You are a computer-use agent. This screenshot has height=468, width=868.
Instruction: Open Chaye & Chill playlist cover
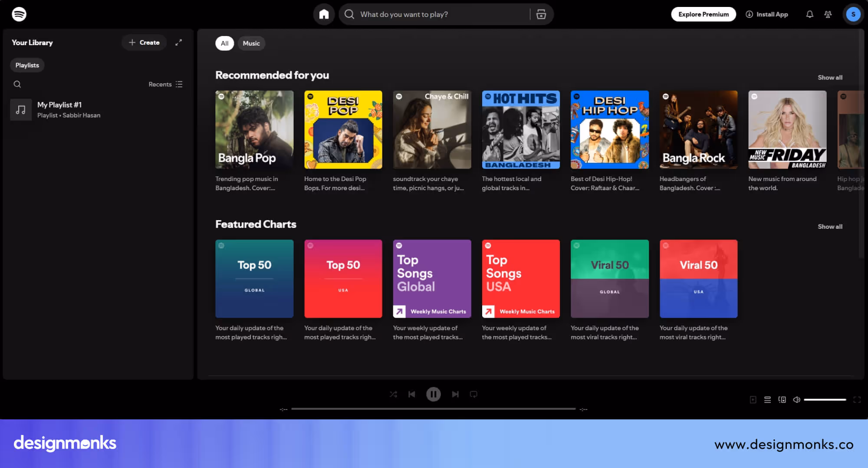(x=432, y=130)
